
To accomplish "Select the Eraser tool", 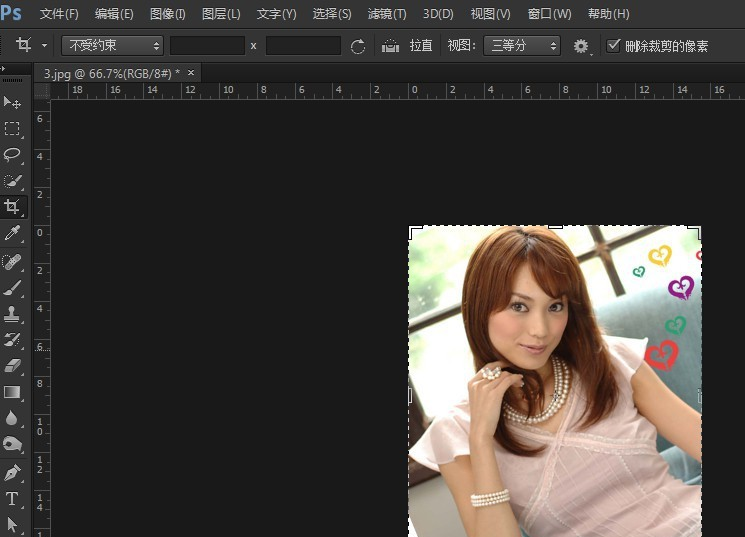I will coord(12,365).
